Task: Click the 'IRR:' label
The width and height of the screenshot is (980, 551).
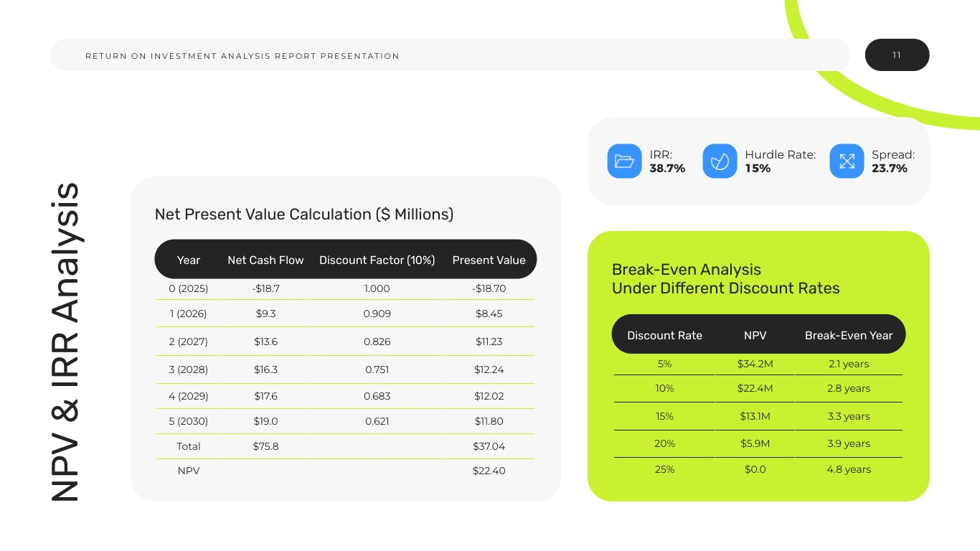Action: 661,154
